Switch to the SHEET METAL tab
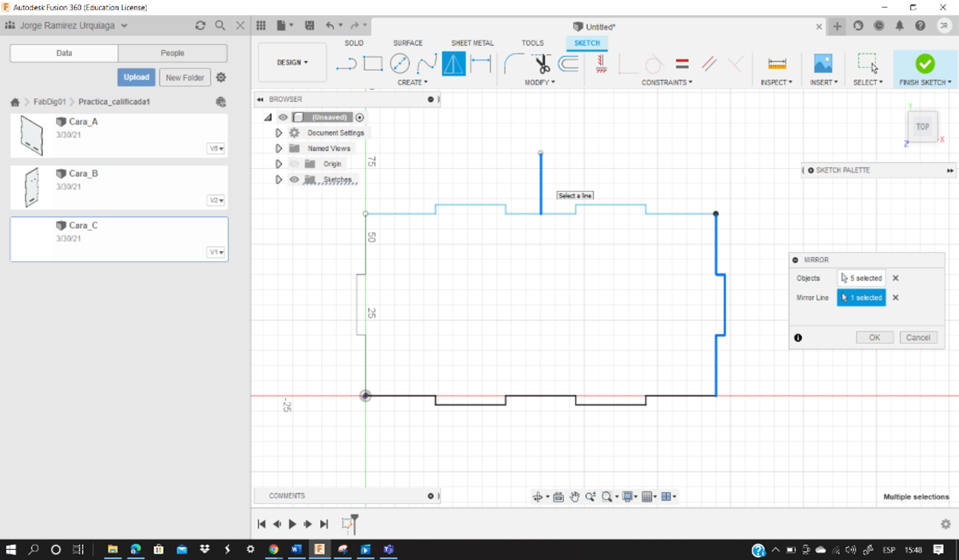 [x=472, y=43]
